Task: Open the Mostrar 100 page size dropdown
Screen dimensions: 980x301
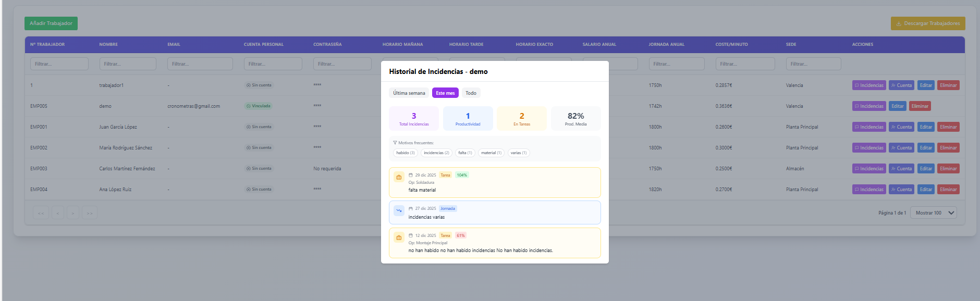Action: coord(933,213)
